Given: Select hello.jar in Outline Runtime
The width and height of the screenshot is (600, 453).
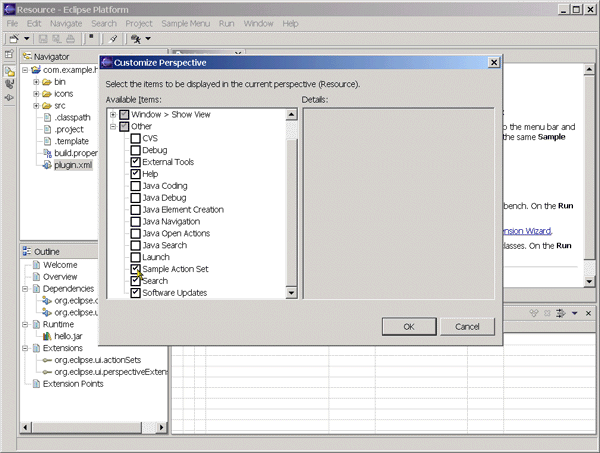Looking at the screenshot, I should pos(68,336).
